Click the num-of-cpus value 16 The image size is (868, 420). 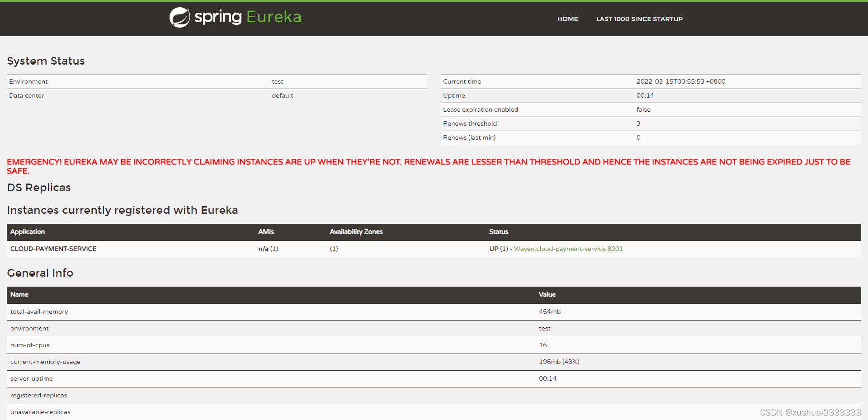click(542, 345)
